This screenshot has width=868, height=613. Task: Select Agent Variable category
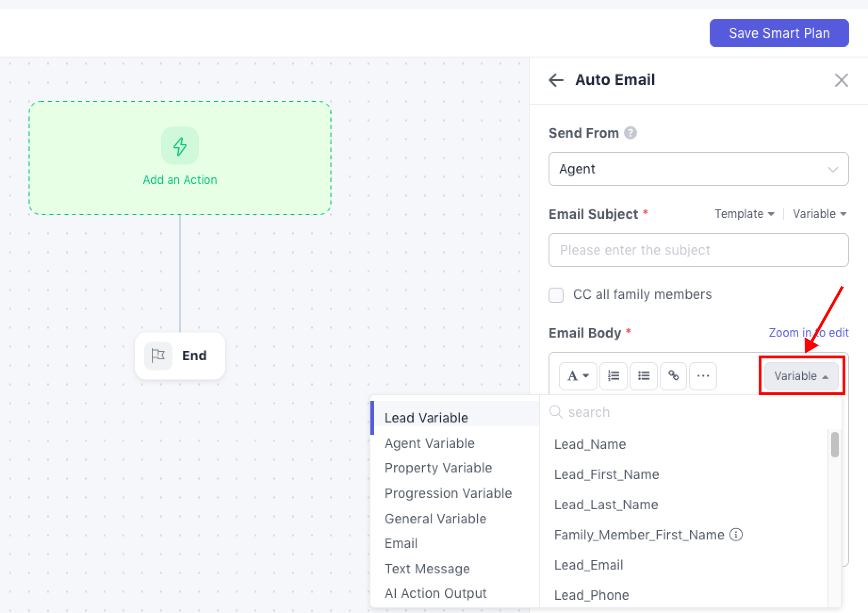pos(429,443)
